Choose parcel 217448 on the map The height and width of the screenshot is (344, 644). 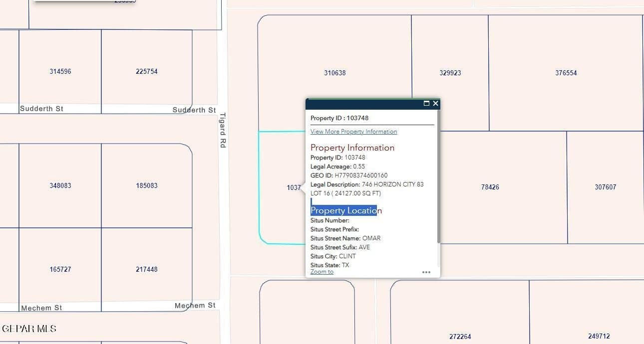tap(146, 269)
